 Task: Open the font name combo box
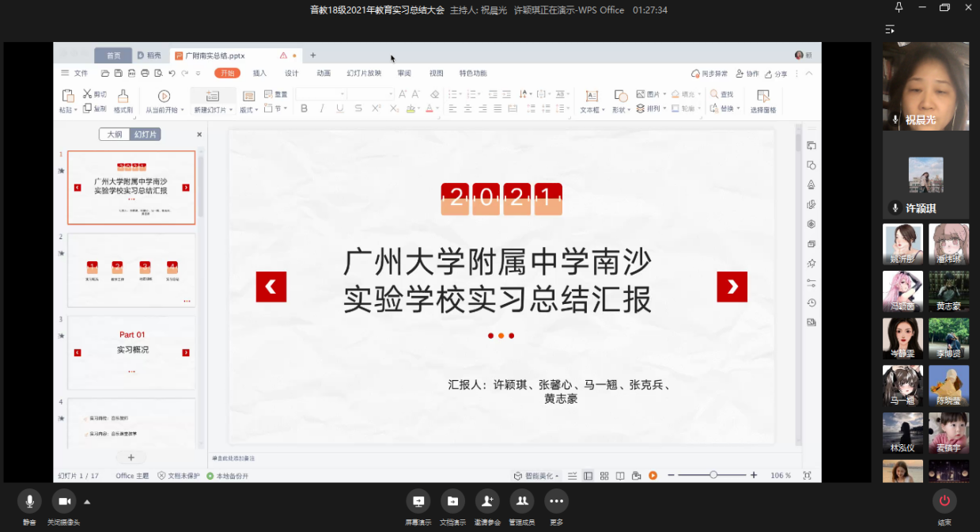(321, 94)
